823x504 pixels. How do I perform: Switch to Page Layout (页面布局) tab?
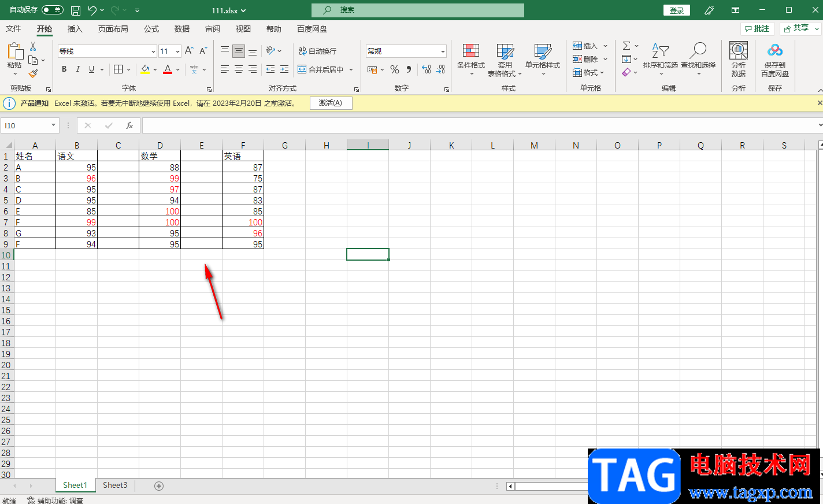coord(113,29)
